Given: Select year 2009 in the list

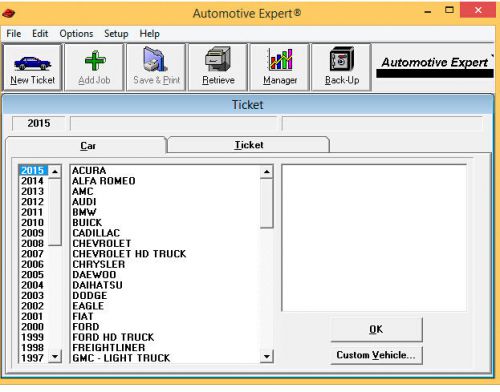Looking at the screenshot, I should coord(33,233).
